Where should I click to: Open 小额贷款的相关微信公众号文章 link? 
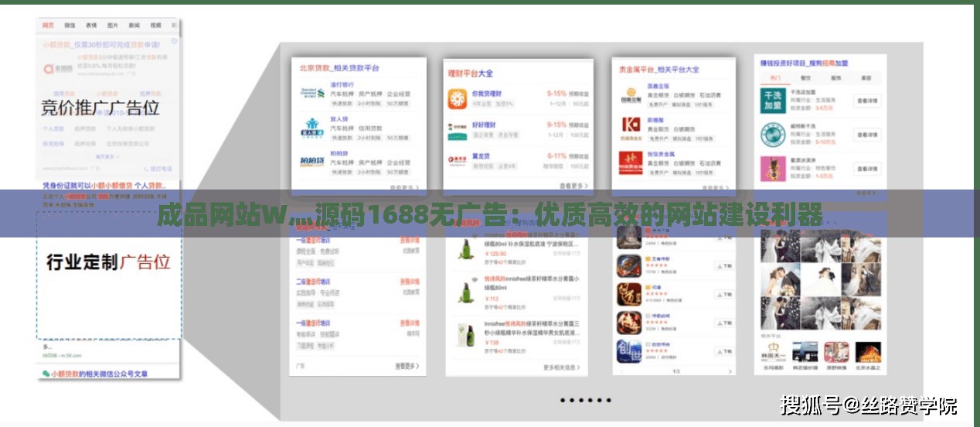94,374
